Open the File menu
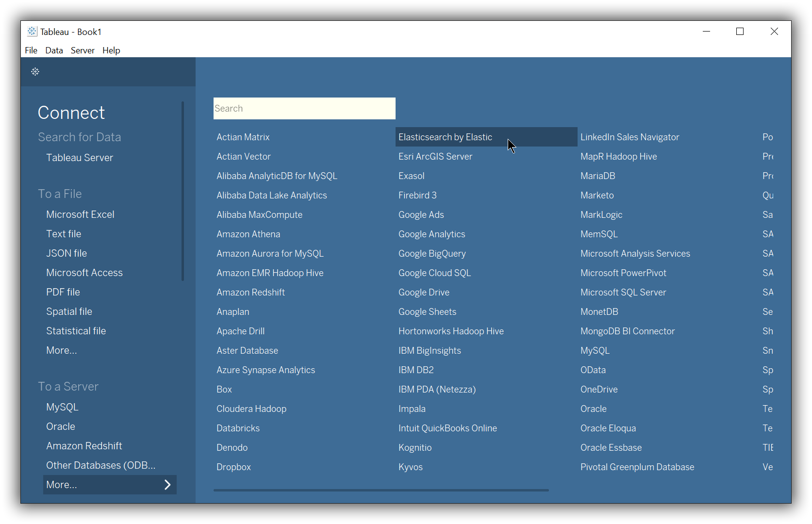The width and height of the screenshot is (812, 524). 31,50
